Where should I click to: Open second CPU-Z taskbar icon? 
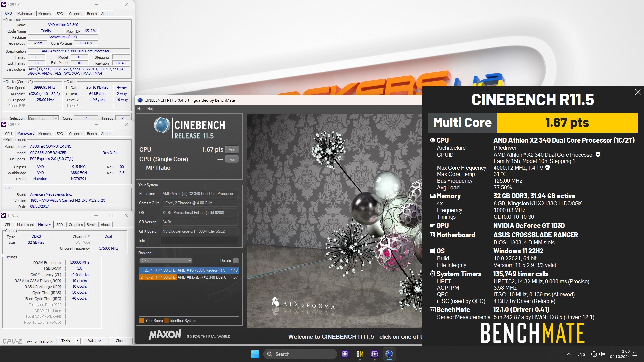click(375, 354)
